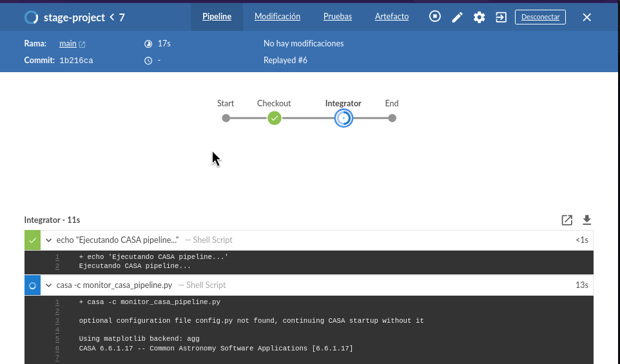Screen dimensions: 620x364
Task: Click the Desconectar button
Action: tap(539, 17)
